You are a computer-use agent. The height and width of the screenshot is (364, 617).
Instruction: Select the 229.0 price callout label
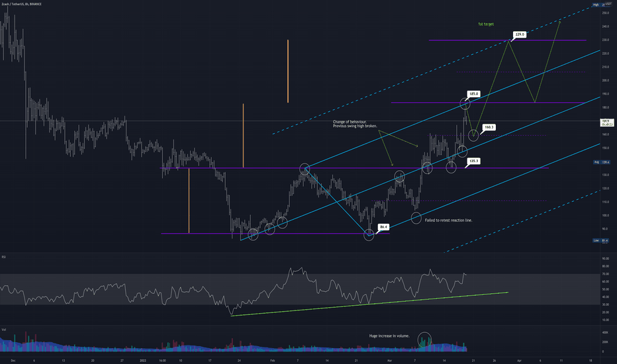[x=520, y=34]
